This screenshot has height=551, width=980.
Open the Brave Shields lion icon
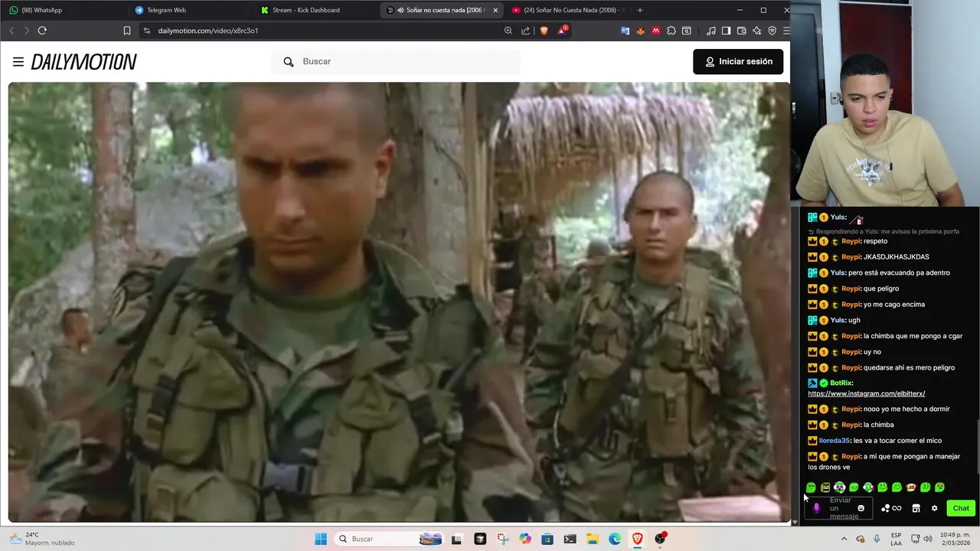(x=544, y=31)
